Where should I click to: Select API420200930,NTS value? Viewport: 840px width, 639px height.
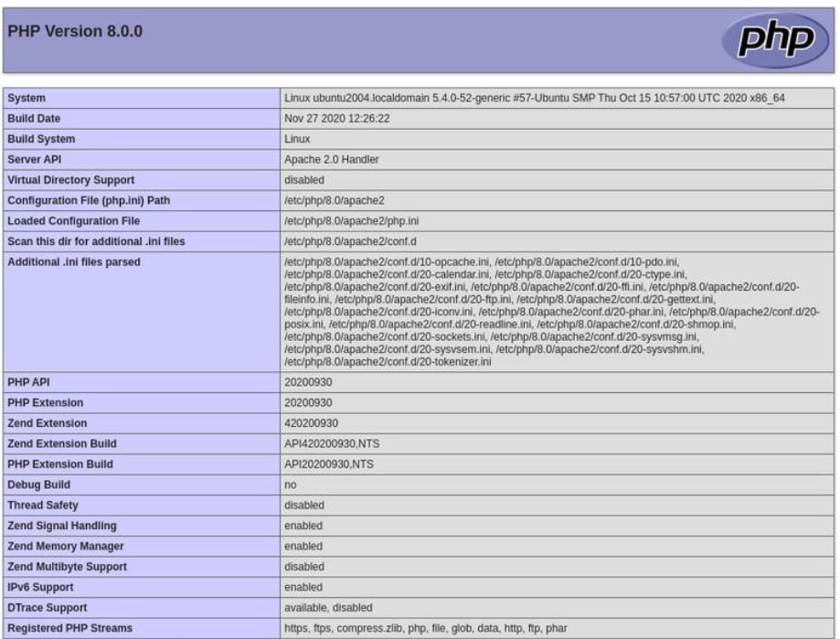(x=332, y=443)
